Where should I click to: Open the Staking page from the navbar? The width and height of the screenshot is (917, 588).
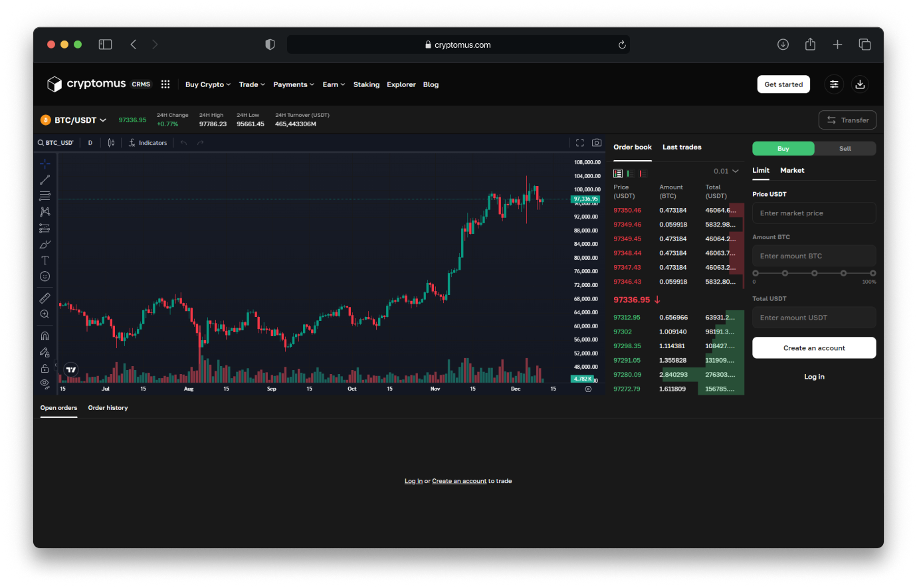pos(366,84)
